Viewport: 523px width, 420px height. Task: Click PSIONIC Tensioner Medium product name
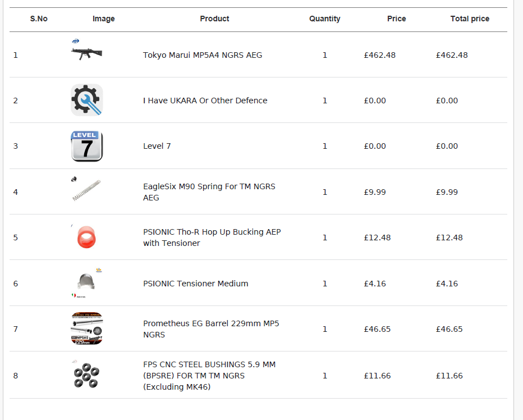195,284
